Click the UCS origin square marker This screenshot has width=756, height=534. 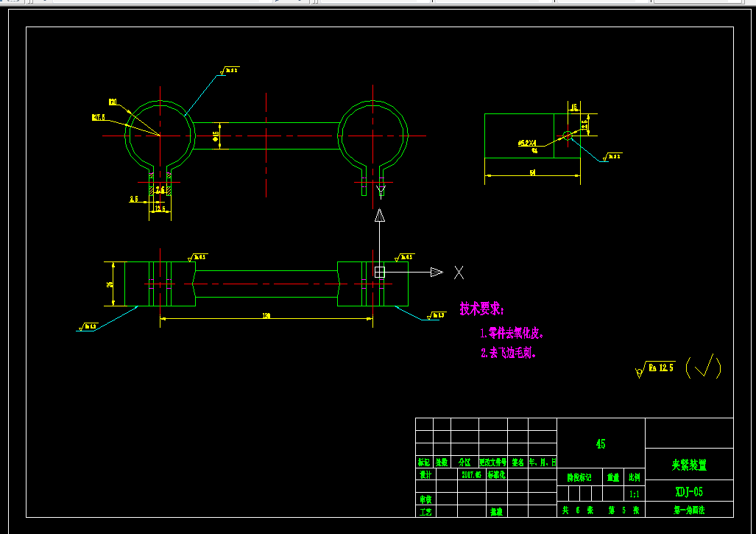click(380, 273)
